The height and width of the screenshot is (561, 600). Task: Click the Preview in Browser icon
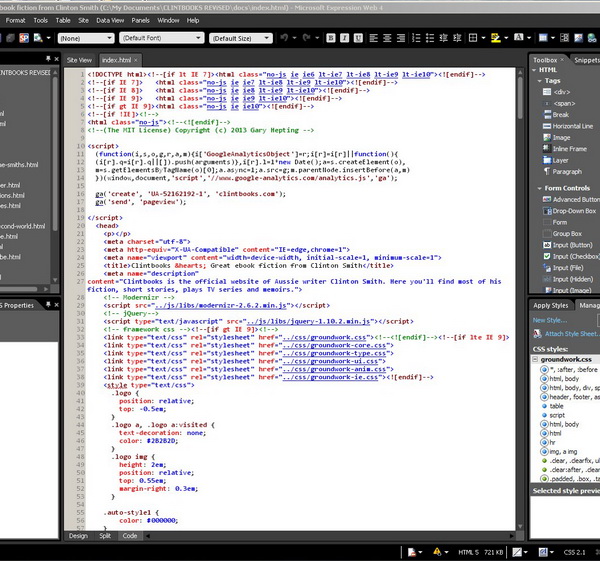click(38, 38)
